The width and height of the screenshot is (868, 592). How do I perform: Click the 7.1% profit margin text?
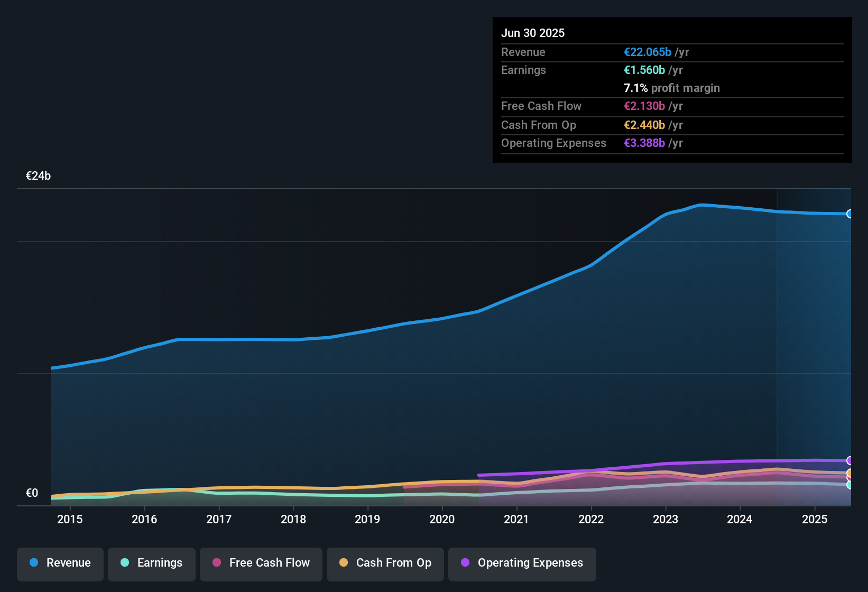[x=671, y=88]
